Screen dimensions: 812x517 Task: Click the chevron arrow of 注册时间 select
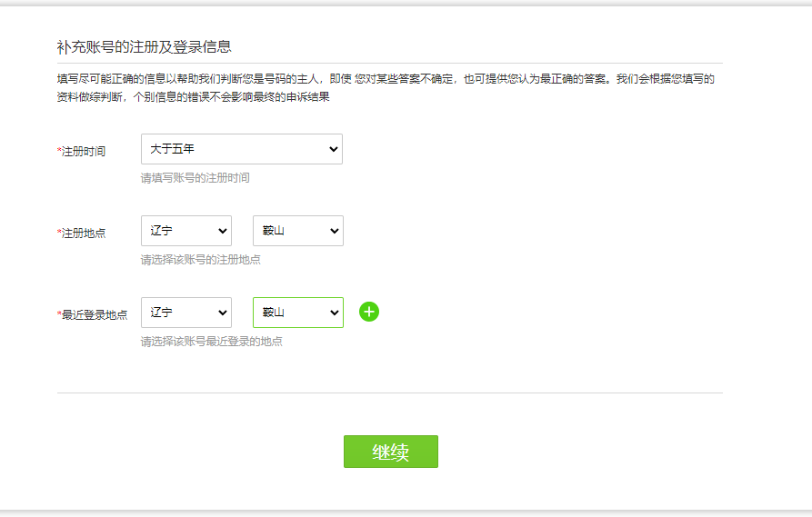331,149
